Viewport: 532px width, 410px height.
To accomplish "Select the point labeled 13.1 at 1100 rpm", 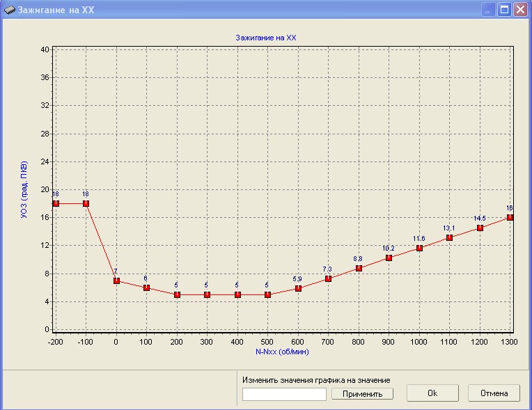I will (x=449, y=237).
